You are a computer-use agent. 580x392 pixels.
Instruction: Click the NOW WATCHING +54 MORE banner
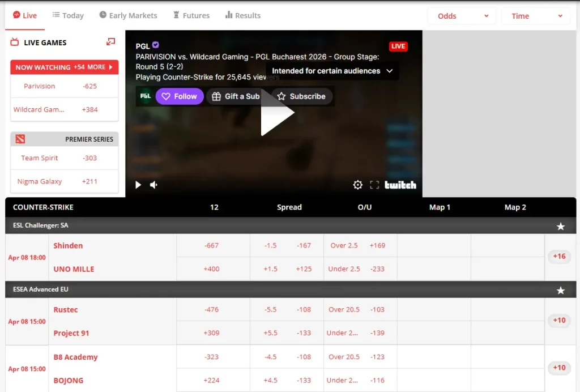(x=64, y=67)
